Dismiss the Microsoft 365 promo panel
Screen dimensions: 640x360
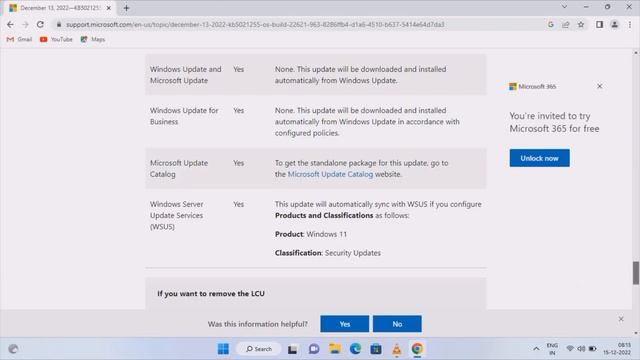pyautogui.click(x=600, y=86)
